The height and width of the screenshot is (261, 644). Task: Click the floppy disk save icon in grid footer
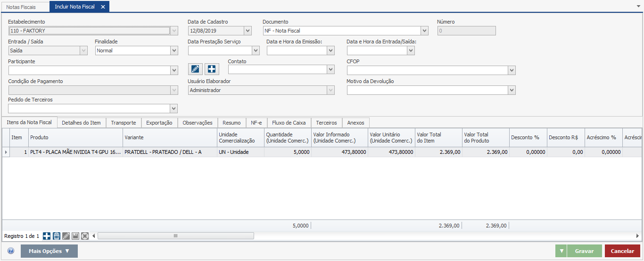(75, 236)
